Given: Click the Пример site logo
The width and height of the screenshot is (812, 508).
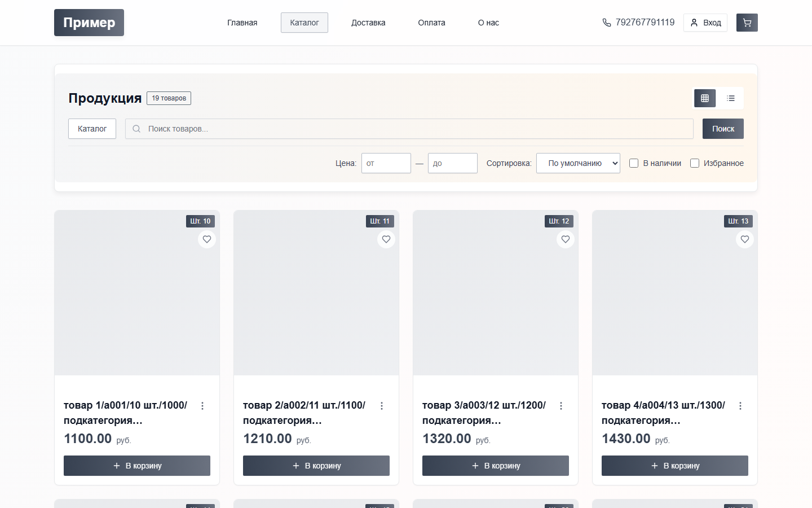Looking at the screenshot, I should pyautogui.click(x=89, y=23).
